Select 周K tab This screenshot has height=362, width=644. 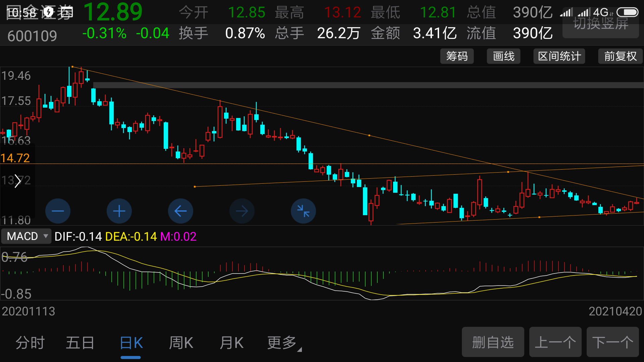point(181,343)
